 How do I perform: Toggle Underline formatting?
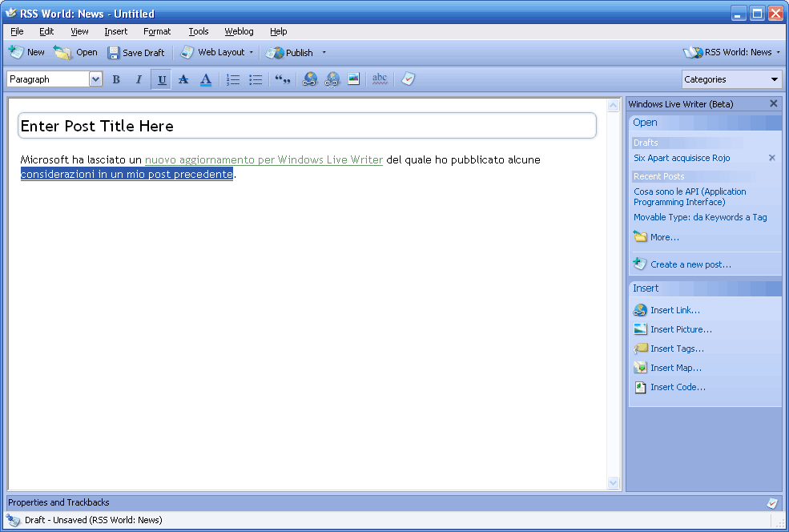click(x=161, y=79)
